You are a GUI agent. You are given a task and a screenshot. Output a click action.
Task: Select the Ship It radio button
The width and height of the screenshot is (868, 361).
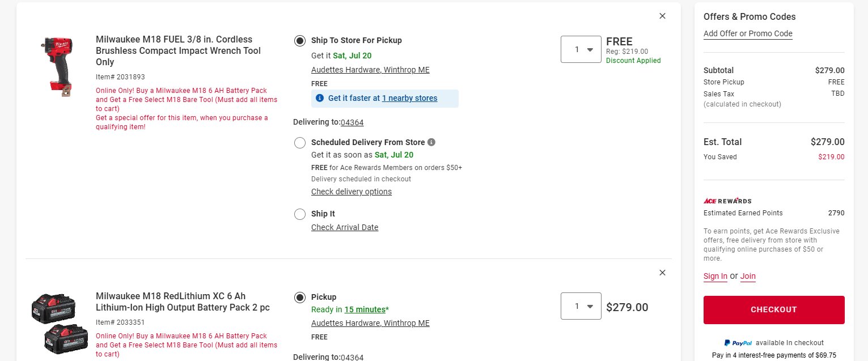click(x=300, y=214)
